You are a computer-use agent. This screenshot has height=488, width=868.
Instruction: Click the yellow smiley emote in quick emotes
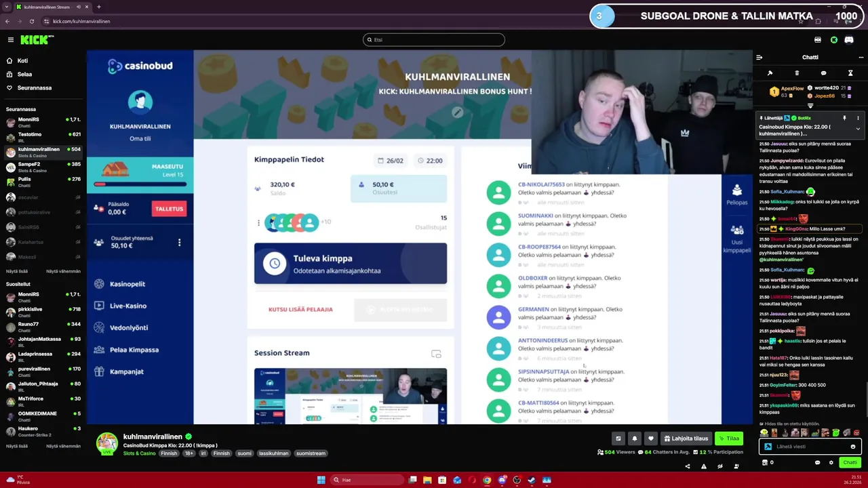(x=764, y=432)
